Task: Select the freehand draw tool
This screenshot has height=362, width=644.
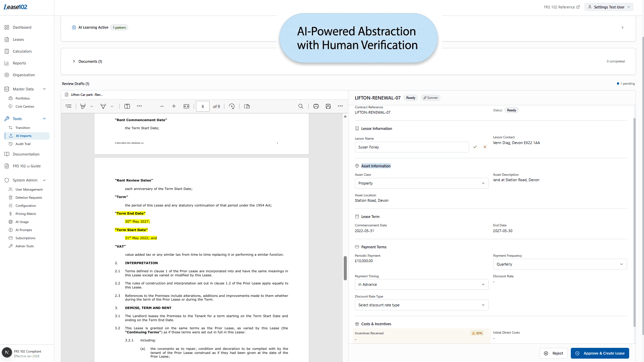Action: [104, 106]
